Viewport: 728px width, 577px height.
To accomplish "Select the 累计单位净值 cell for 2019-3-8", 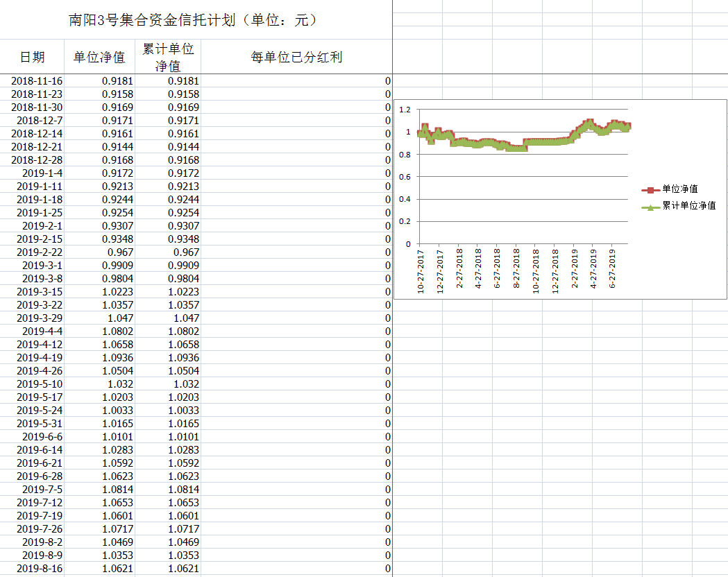I will (x=168, y=278).
